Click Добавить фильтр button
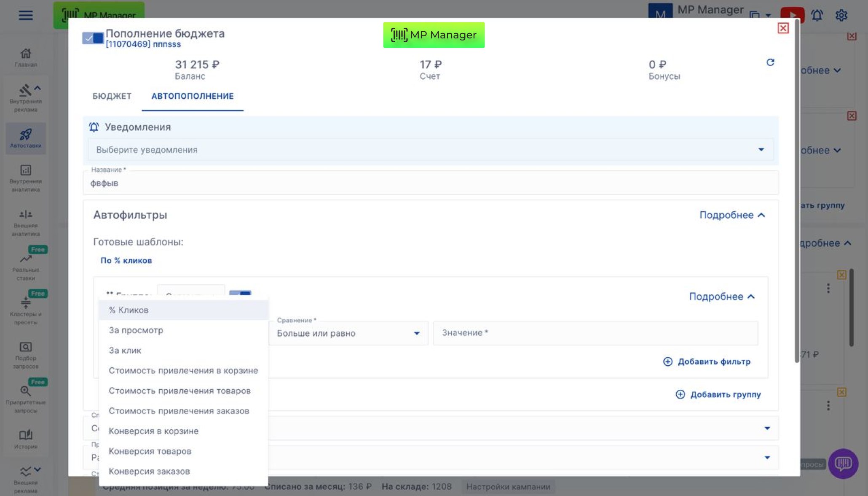The height and width of the screenshot is (496, 868). 707,361
